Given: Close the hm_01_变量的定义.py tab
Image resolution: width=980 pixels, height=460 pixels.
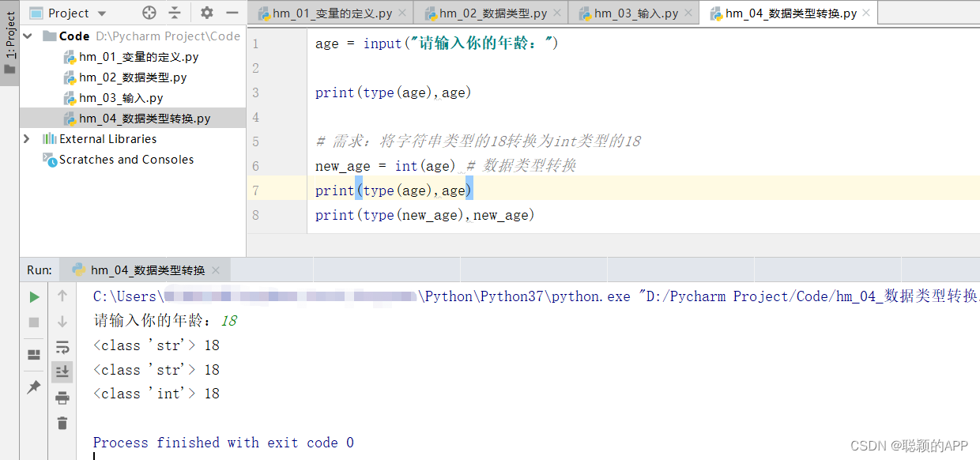Looking at the screenshot, I should (x=403, y=13).
